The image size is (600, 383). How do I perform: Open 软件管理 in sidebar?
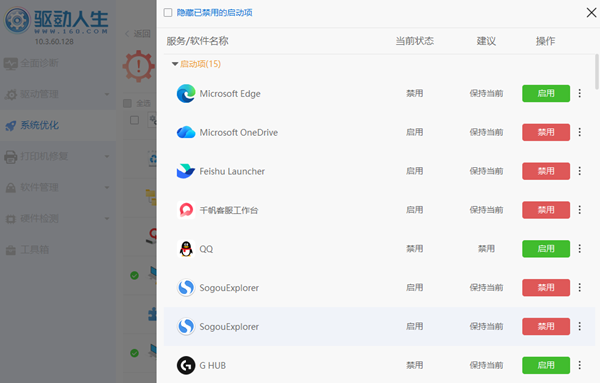click(x=58, y=187)
